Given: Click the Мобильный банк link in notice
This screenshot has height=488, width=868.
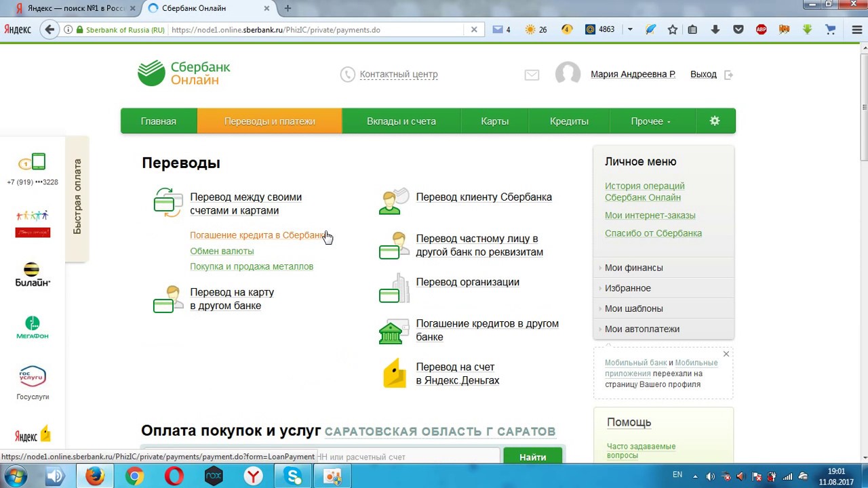Looking at the screenshot, I should pyautogui.click(x=636, y=363).
